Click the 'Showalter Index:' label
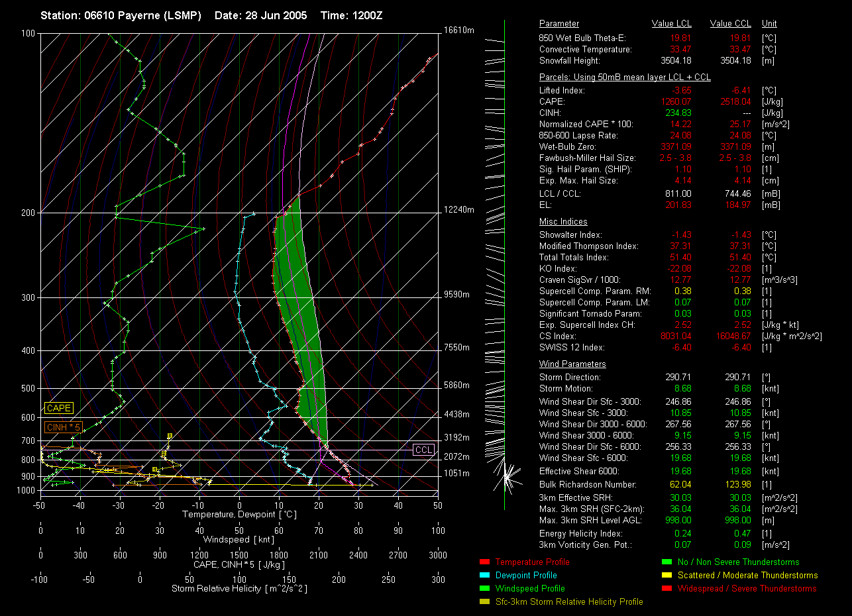The image size is (852, 616). click(x=570, y=235)
